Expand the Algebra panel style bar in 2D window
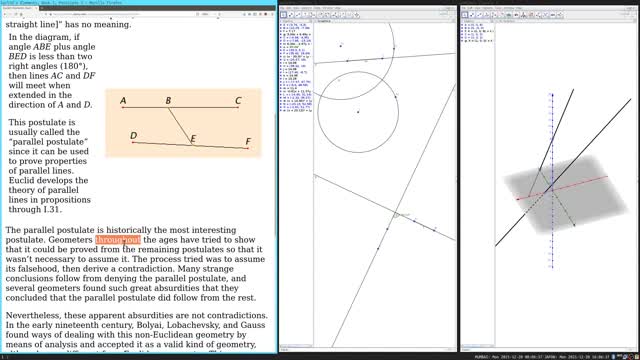Viewport: 640px width, 360px height. 281,21
